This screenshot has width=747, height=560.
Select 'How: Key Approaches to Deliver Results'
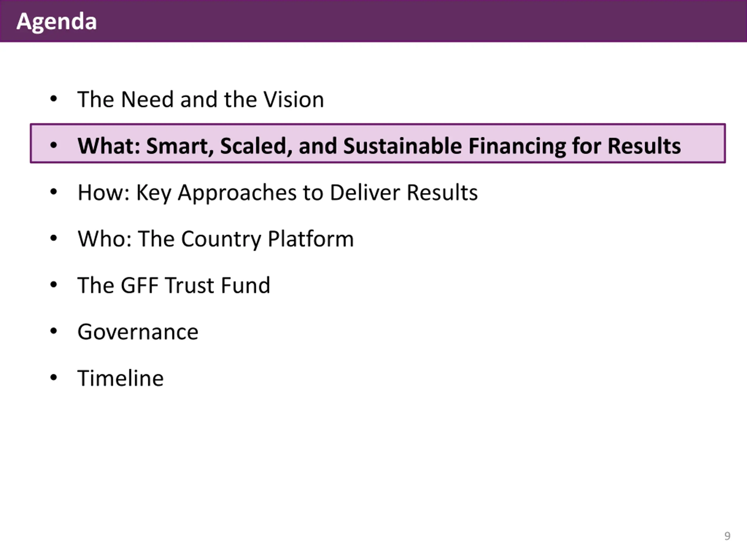coord(277,192)
